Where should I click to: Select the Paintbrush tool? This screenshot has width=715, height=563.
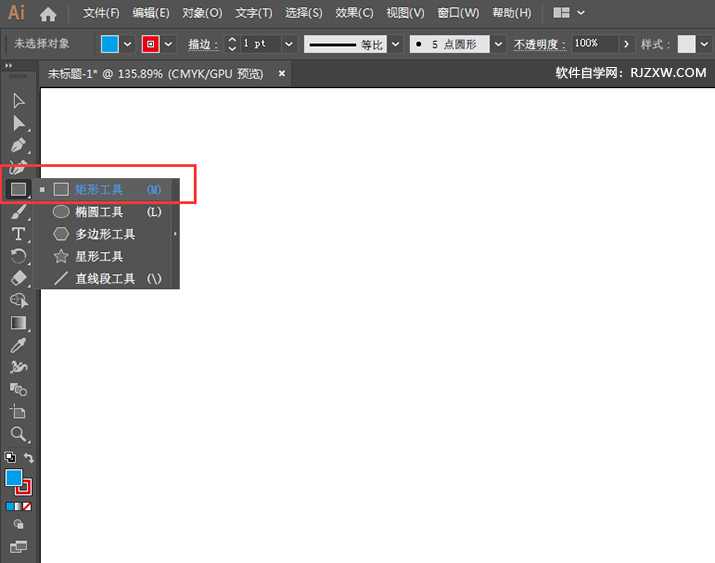click(x=18, y=212)
